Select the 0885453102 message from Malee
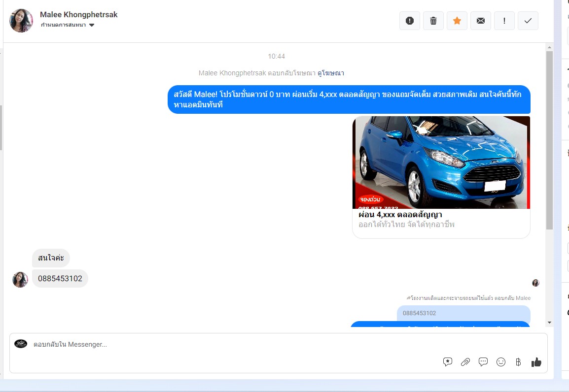This screenshot has width=569, height=392. [x=60, y=278]
